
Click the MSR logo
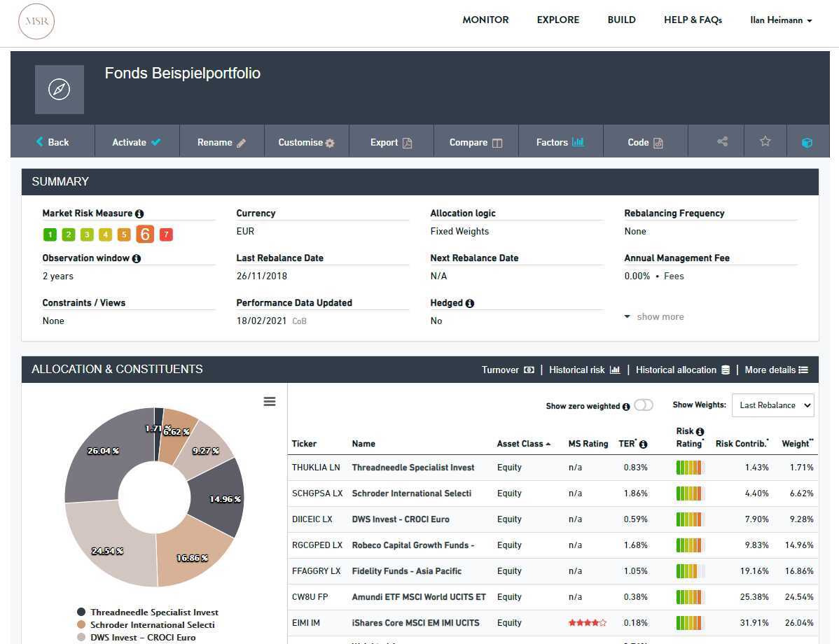pyautogui.click(x=36, y=22)
